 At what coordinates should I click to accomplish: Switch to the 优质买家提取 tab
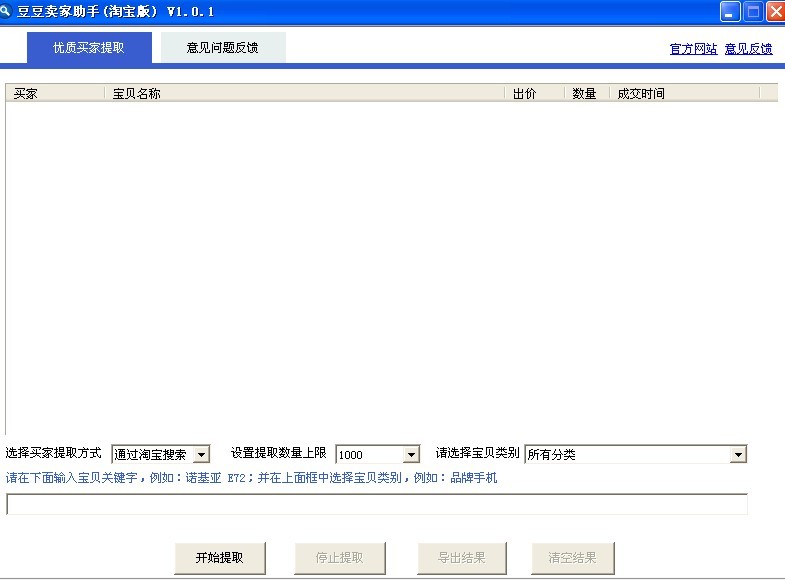89,48
